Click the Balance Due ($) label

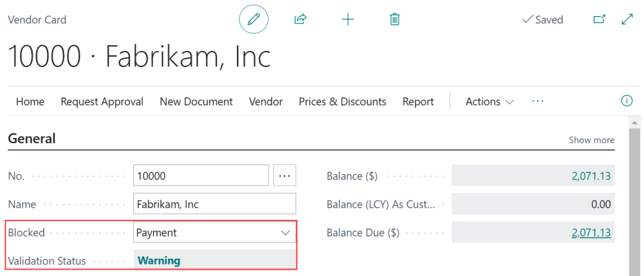pos(363,233)
